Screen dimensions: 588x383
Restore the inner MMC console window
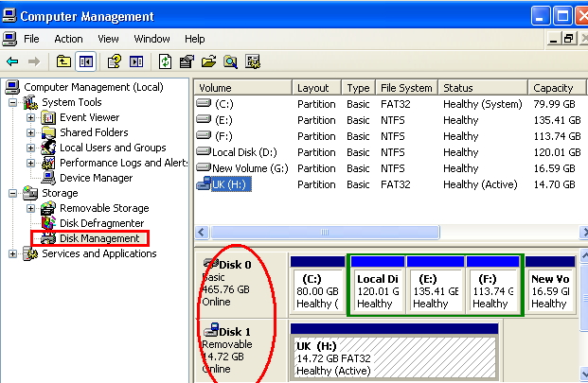[x=568, y=39]
